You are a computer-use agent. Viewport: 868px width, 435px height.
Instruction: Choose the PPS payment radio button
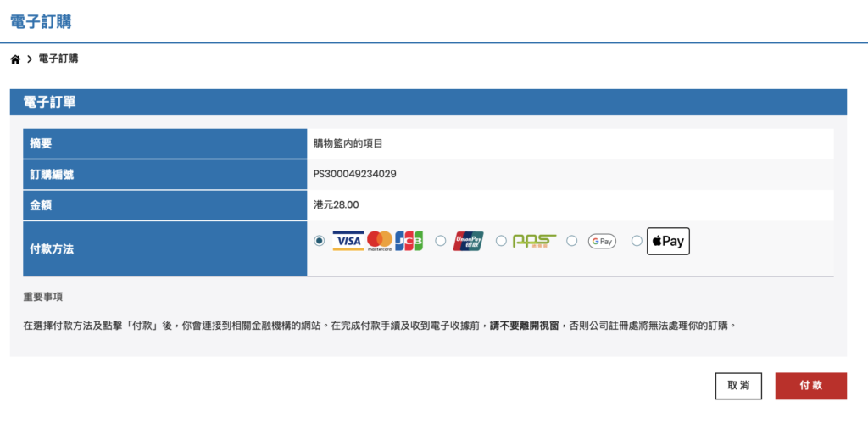[501, 241]
